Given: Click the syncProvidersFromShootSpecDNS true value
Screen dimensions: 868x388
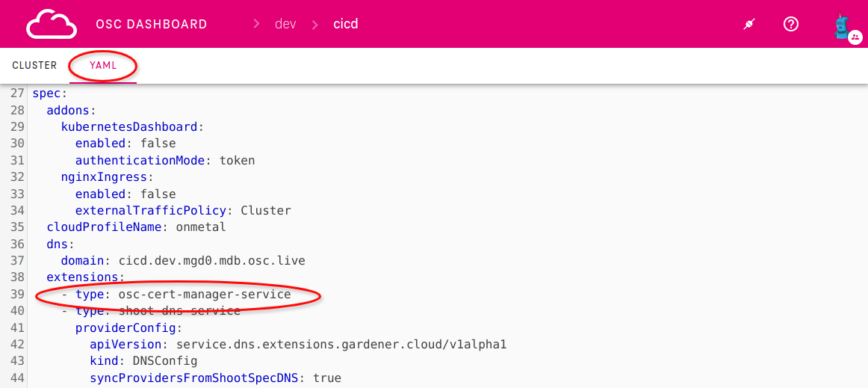Looking at the screenshot, I should 327,378.
